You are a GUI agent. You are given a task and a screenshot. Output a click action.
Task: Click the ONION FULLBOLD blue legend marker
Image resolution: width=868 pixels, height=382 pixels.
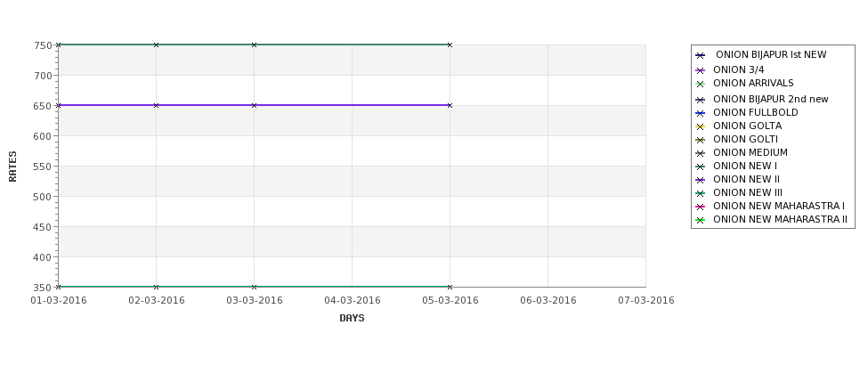(x=701, y=113)
